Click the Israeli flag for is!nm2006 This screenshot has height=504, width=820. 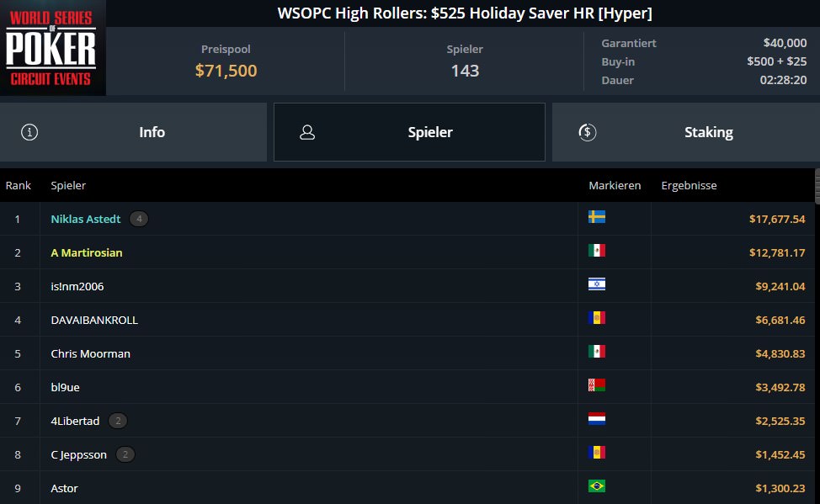click(597, 284)
